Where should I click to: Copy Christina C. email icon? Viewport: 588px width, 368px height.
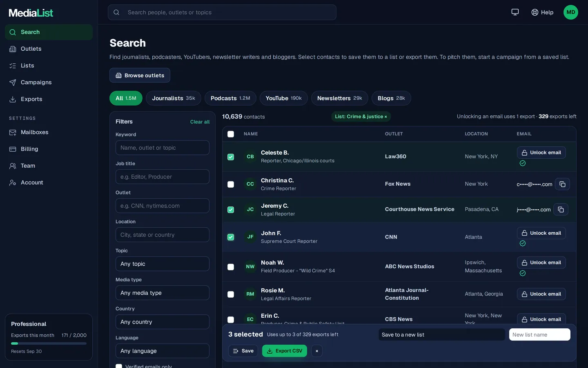[x=562, y=184]
